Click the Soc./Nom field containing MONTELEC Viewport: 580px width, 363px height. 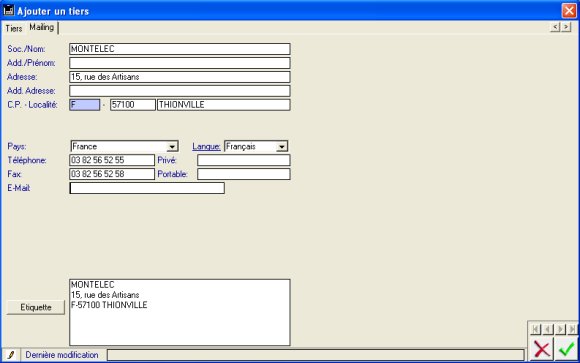(x=180, y=49)
